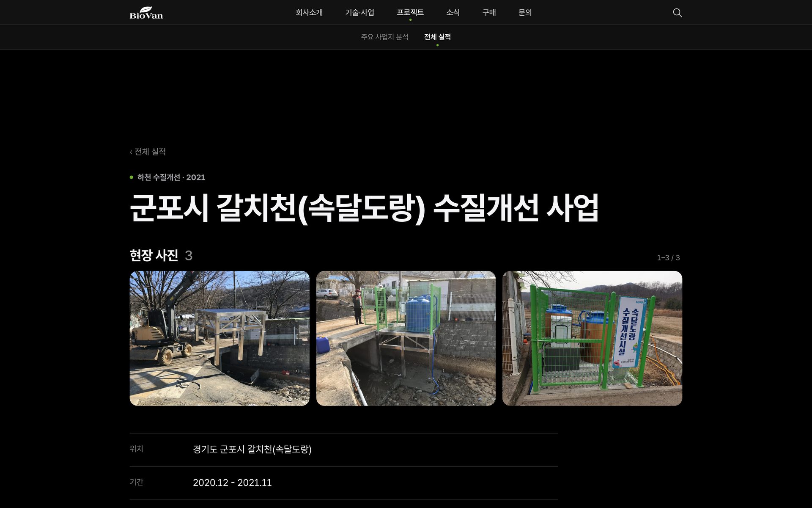Switch to 주요 사업지 분석 tab
The height and width of the screenshot is (508, 812).
click(x=384, y=37)
